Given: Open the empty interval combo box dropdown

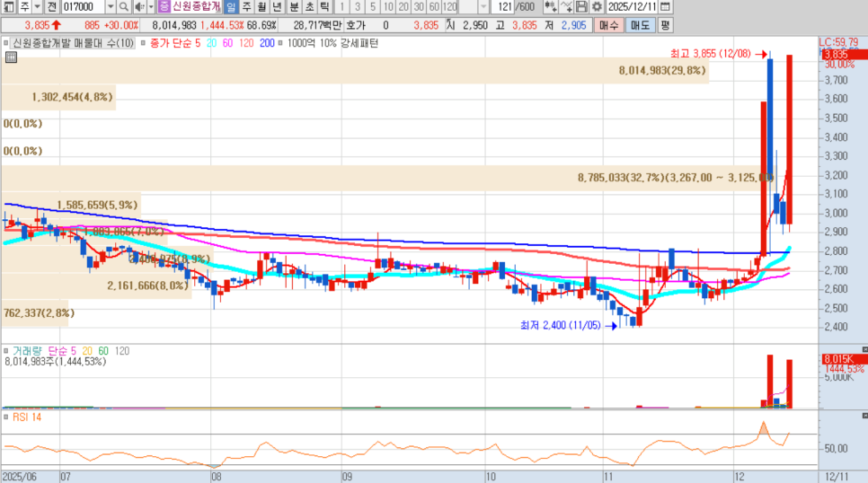Looking at the screenshot, I should tap(483, 6).
